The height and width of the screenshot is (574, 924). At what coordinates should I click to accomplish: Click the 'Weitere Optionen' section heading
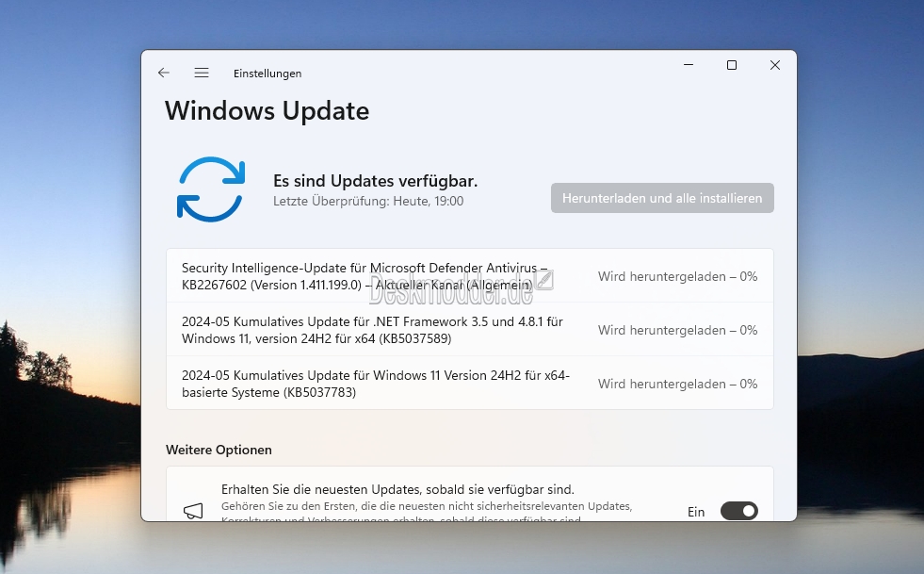coord(219,450)
